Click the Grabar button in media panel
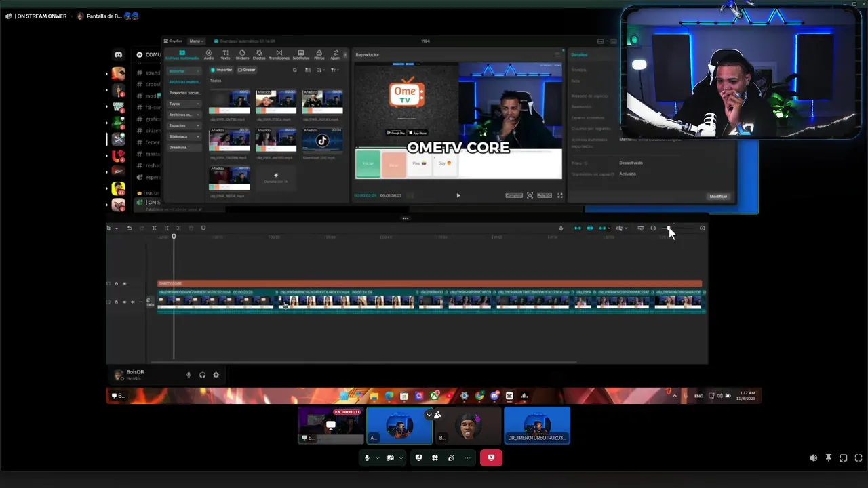Screen dimensions: 868x488 click(x=247, y=70)
